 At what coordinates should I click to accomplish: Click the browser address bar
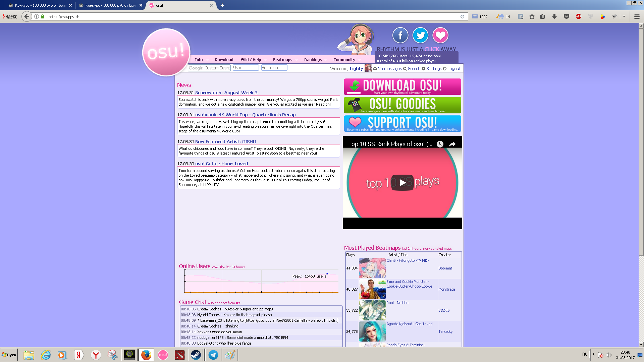click(x=252, y=16)
